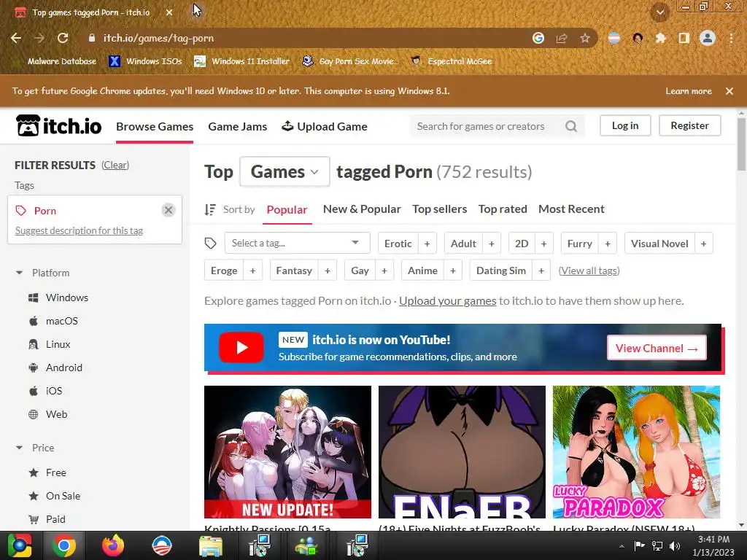Screen dimensions: 747x560
Task: Click the Log in button
Action: pos(625,125)
